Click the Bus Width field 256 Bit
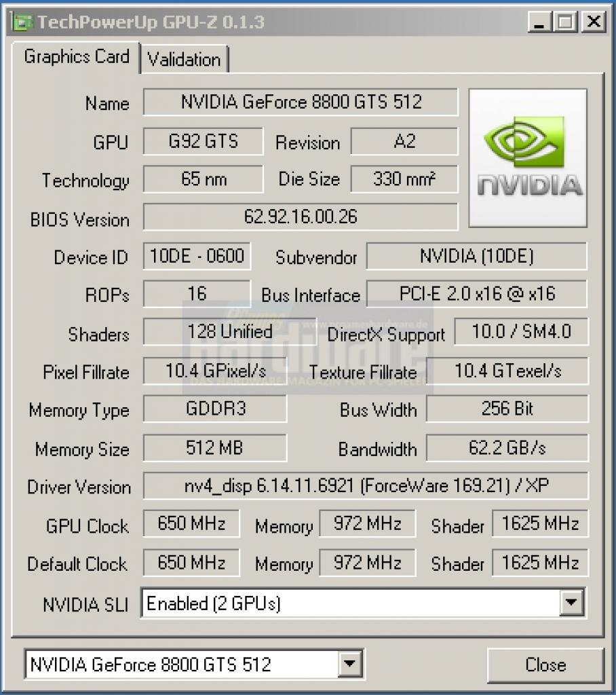This screenshot has height=695, width=616. [507, 409]
